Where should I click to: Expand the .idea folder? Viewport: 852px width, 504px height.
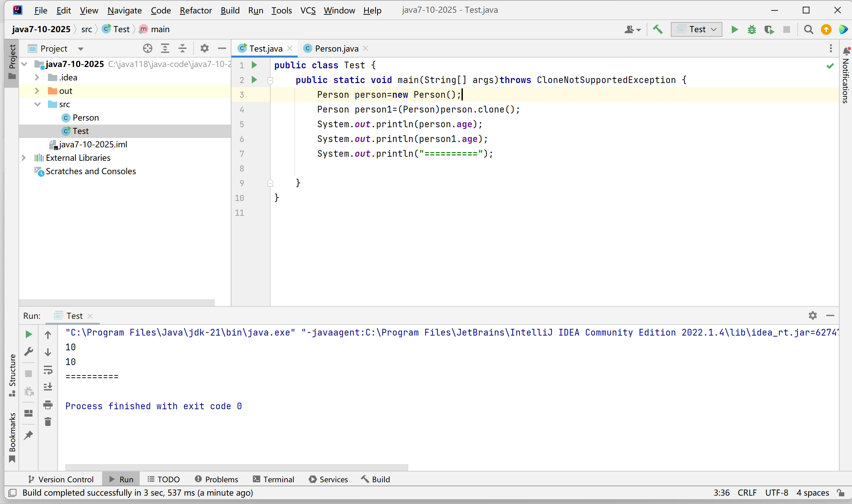click(x=37, y=77)
